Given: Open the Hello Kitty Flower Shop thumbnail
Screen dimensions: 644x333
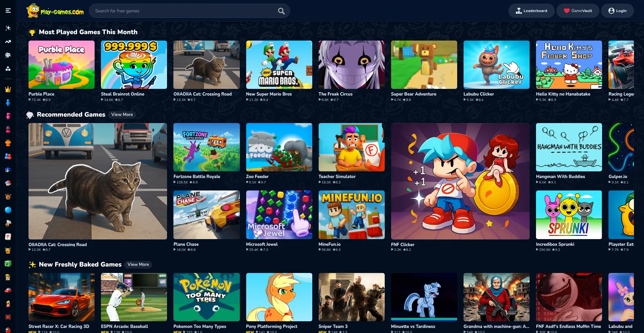Looking at the screenshot, I should (x=569, y=65).
